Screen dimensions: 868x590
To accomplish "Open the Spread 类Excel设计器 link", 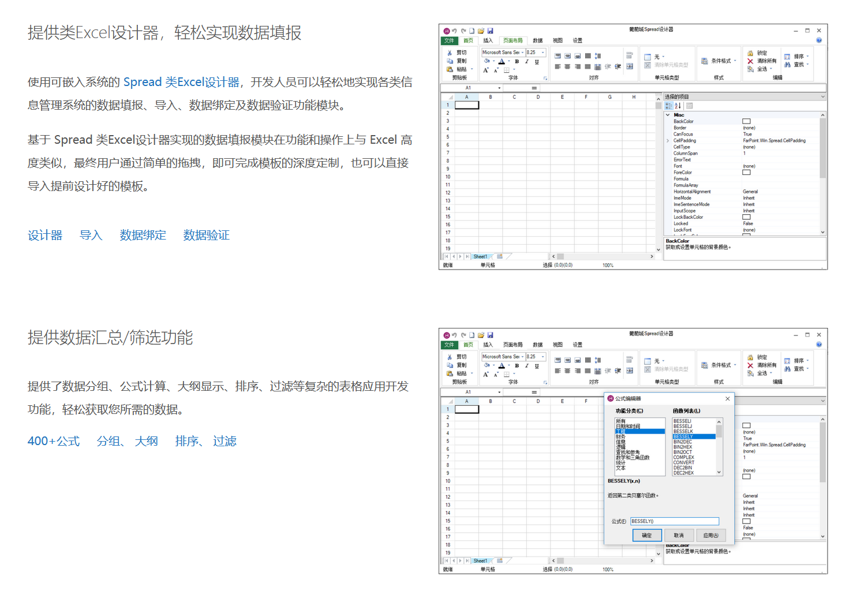I will pyautogui.click(x=181, y=82).
